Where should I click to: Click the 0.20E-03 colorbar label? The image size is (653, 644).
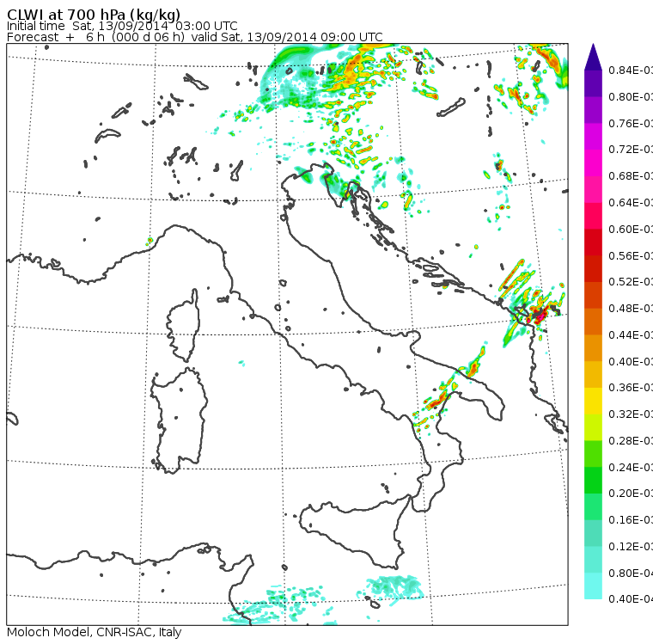point(631,494)
